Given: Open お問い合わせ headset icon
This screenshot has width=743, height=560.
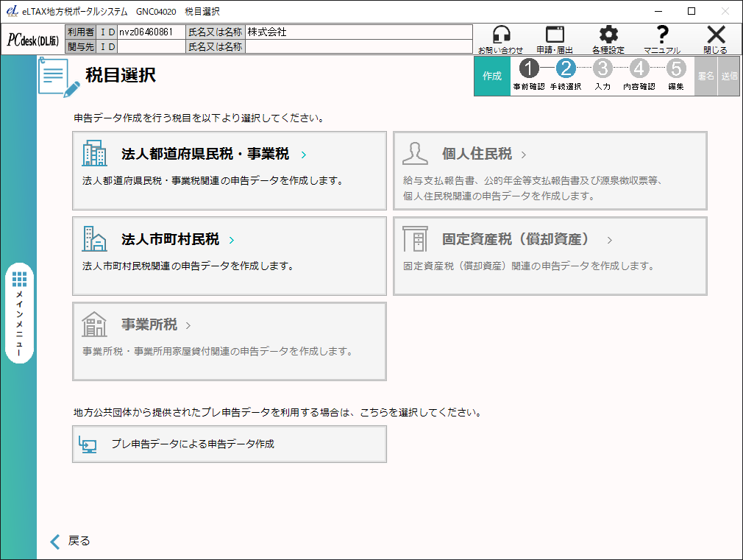Looking at the screenshot, I should 501,35.
